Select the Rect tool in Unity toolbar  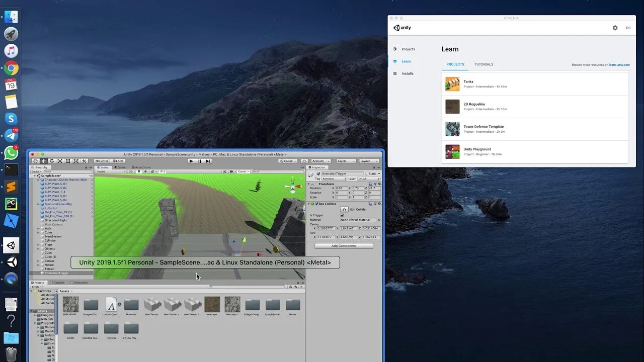click(68, 161)
